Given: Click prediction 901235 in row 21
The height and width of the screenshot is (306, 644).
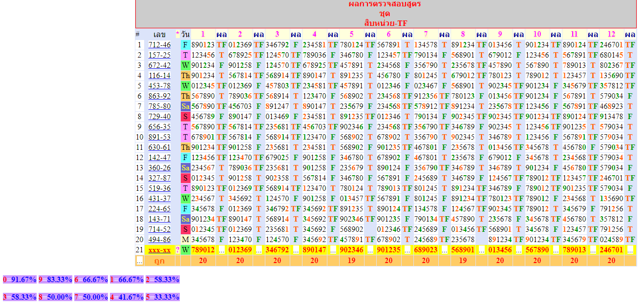Looking at the screenshot, I should pos(388,250).
